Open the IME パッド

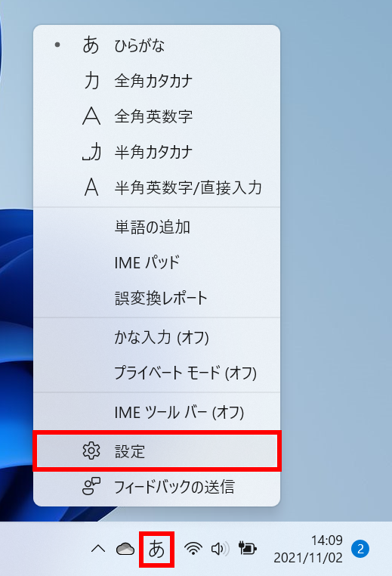[x=157, y=262]
